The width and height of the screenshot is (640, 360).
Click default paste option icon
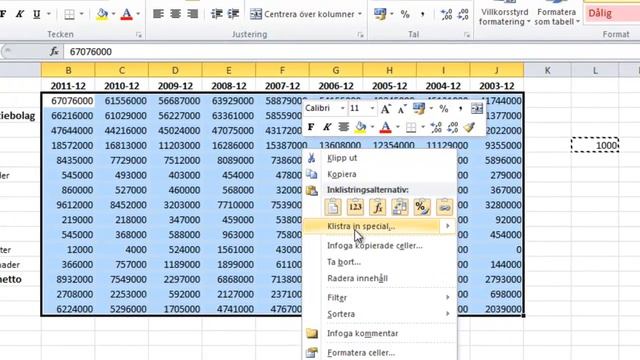click(333, 207)
